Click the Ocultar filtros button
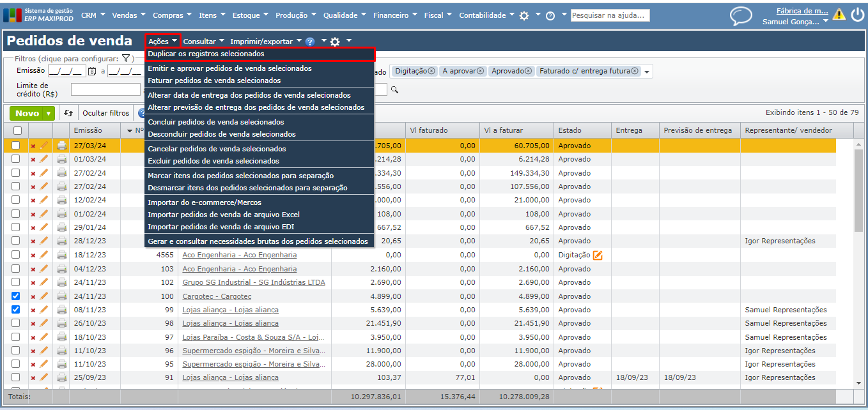The height and width of the screenshot is (410, 868). pos(105,113)
